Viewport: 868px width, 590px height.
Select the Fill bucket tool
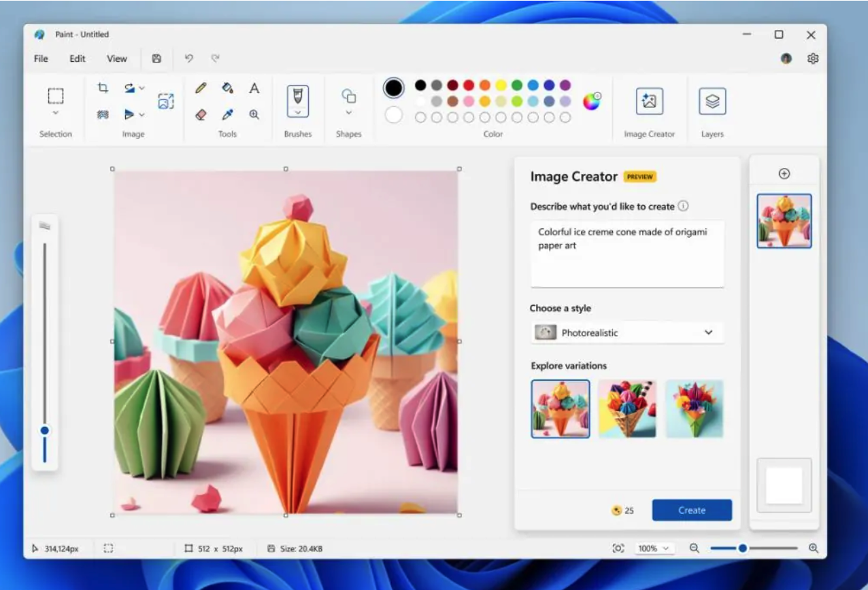pyautogui.click(x=228, y=88)
